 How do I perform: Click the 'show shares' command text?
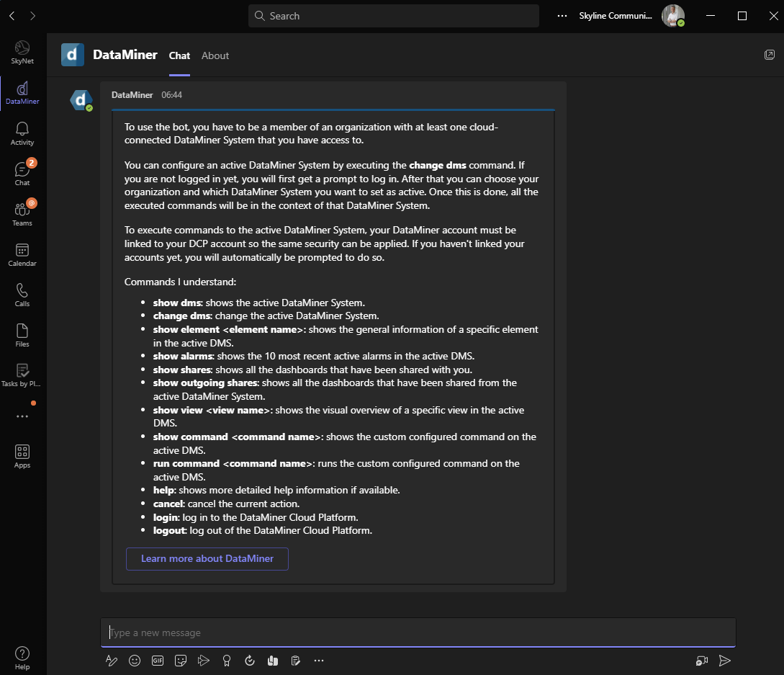(x=182, y=370)
